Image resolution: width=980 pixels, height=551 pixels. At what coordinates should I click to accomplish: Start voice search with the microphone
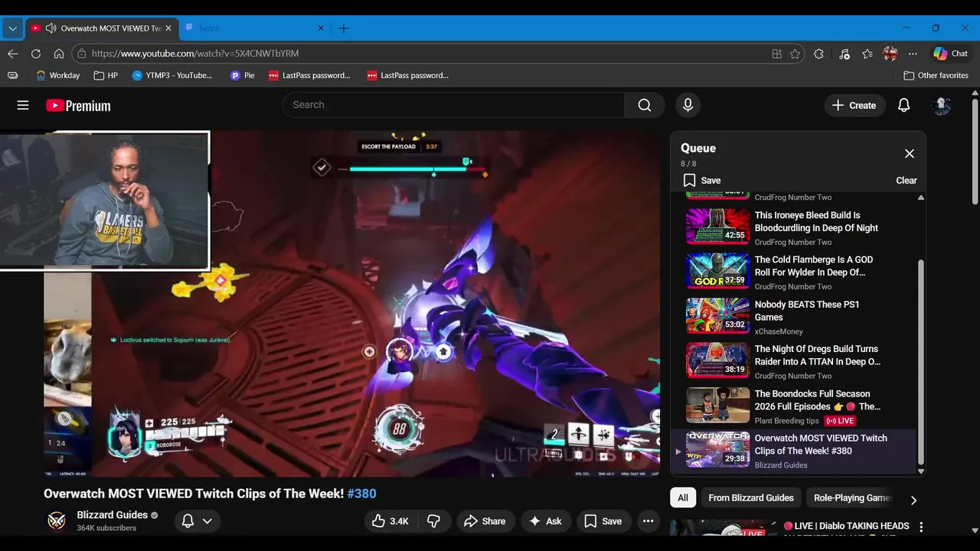688,105
